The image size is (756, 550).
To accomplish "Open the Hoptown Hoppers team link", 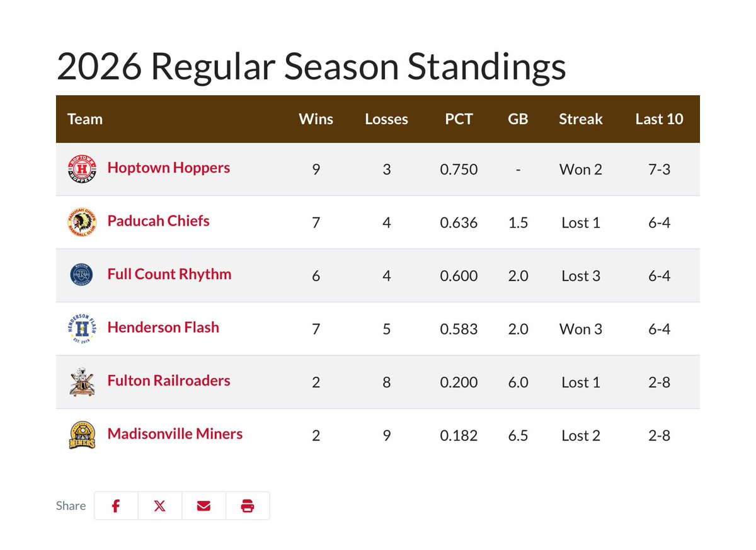I will 169,168.
